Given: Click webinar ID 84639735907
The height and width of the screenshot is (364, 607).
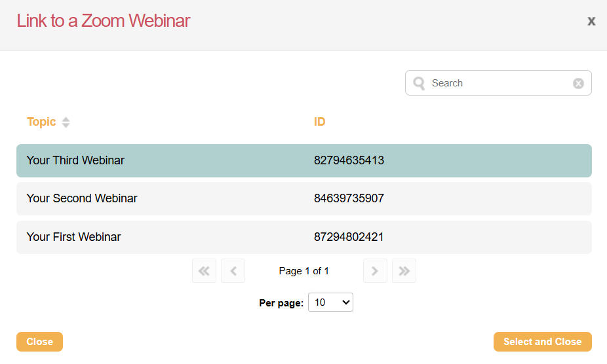Looking at the screenshot, I should tap(349, 198).
